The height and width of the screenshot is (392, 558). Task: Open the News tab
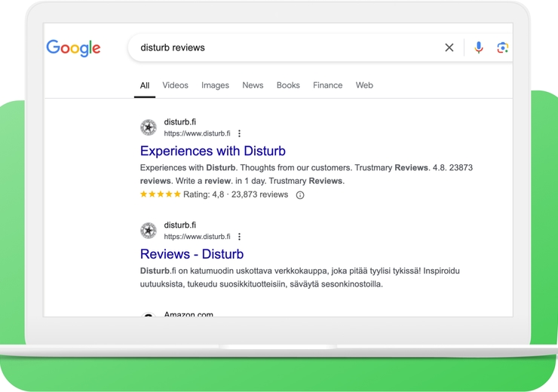[x=253, y=85]
